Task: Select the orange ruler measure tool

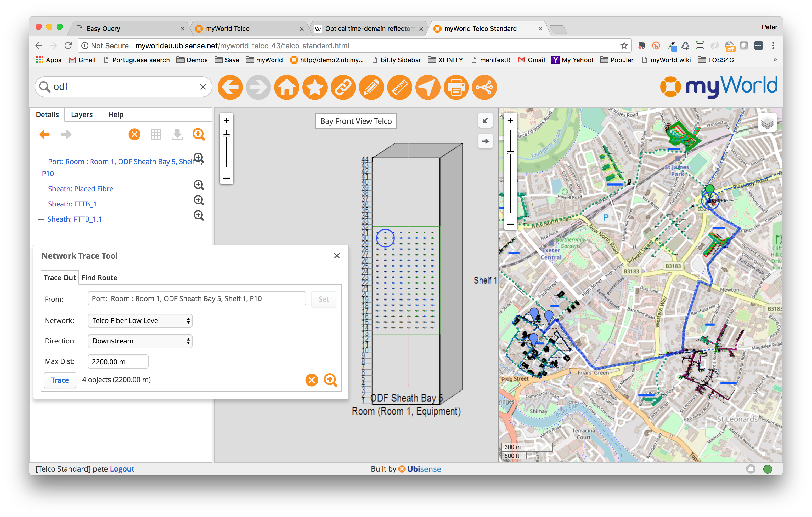Action: pyautogui.click(x=400, y=87)
